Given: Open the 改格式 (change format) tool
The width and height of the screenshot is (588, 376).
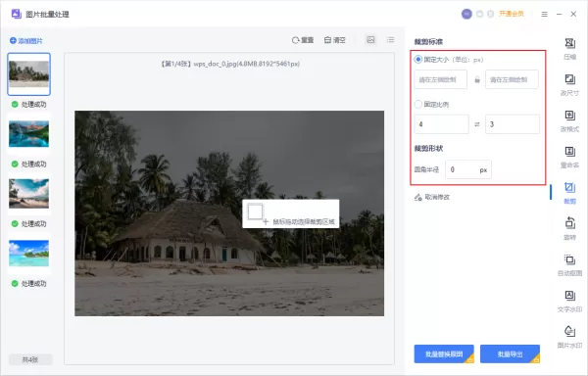Looking at the screenshot, I should click(x=569, y=121).
